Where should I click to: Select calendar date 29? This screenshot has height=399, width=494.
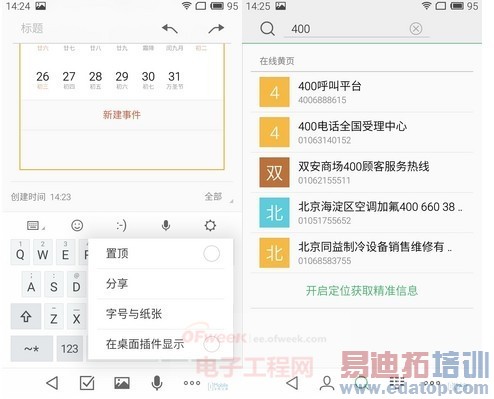click(x=122, y=80)
